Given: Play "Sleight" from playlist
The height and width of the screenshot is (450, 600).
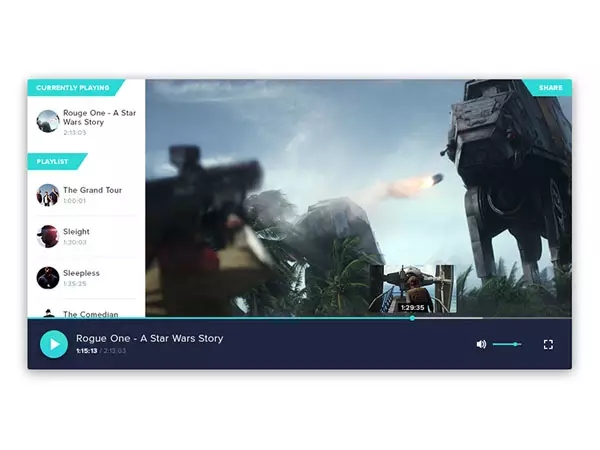Looking at the screenshot, I should (x=76, y=232).
